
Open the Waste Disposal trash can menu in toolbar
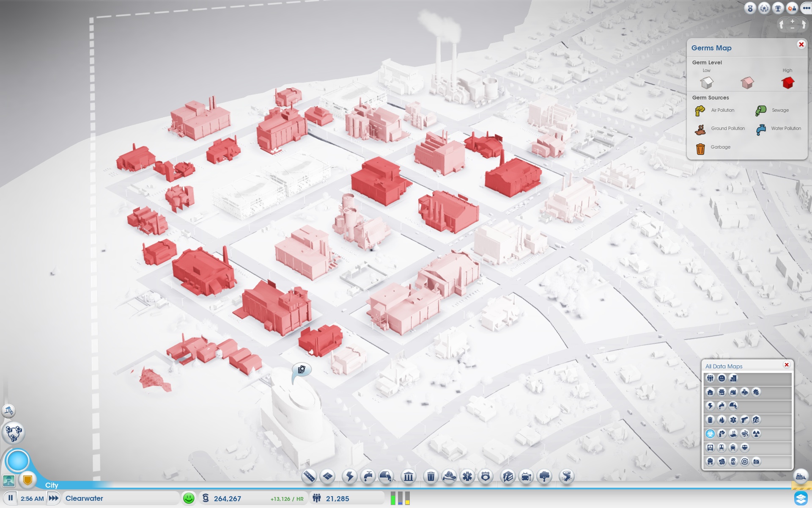click(431, 477)
